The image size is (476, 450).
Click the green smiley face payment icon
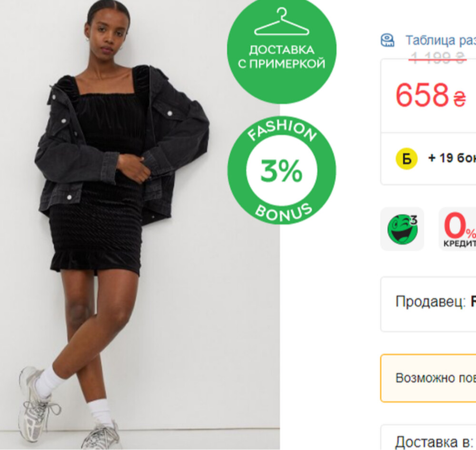tap(402, 229)
